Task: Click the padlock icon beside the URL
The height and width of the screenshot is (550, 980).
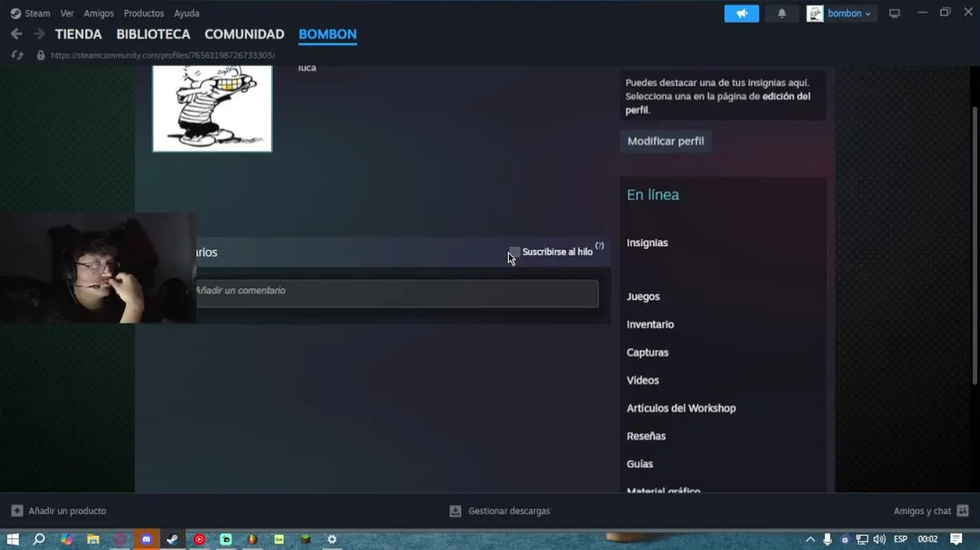Action: click(x=40, y=55)
